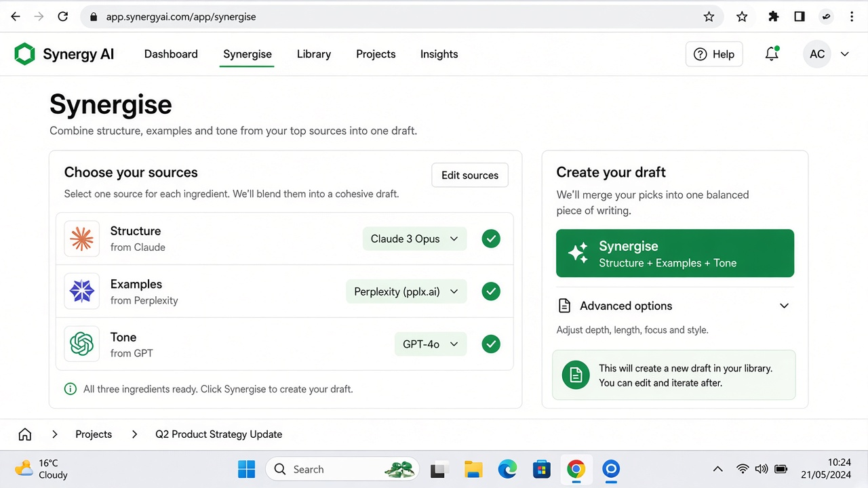Open Windows Start menu
Viewport: 868px width, 488px height.
247,469
